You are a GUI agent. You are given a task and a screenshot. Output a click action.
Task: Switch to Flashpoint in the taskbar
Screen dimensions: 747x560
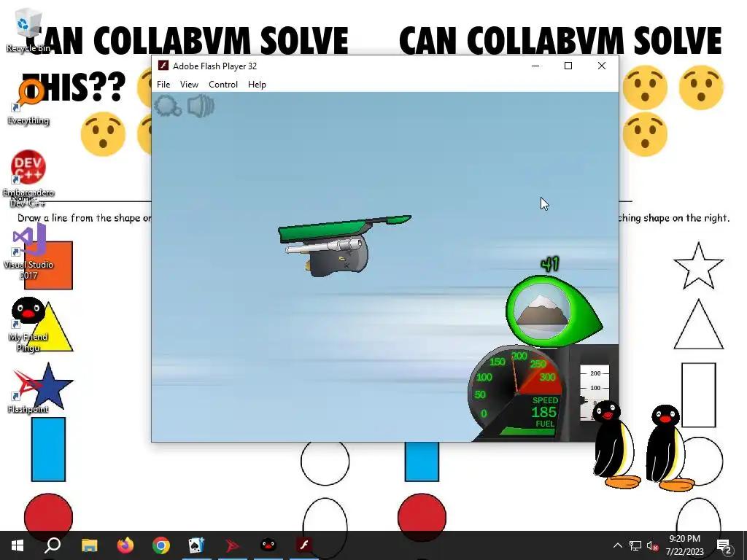[233, 545]
